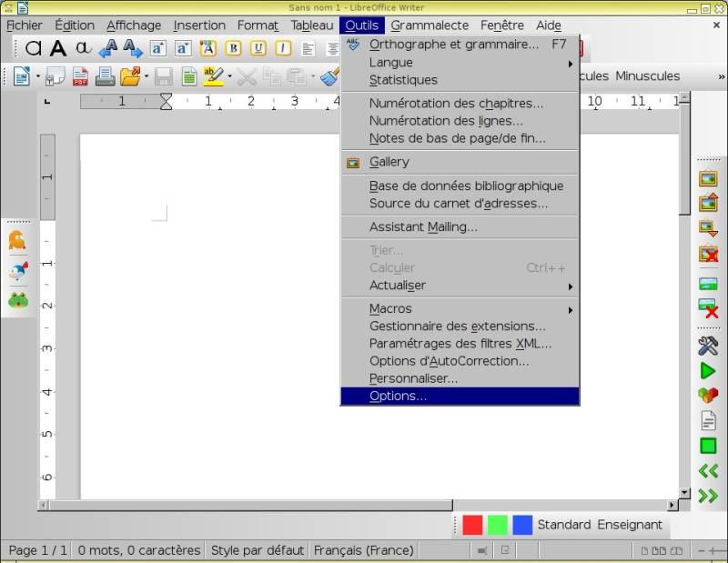Toggle italic with the I button
728x563 pixels.
pos(283,48)
